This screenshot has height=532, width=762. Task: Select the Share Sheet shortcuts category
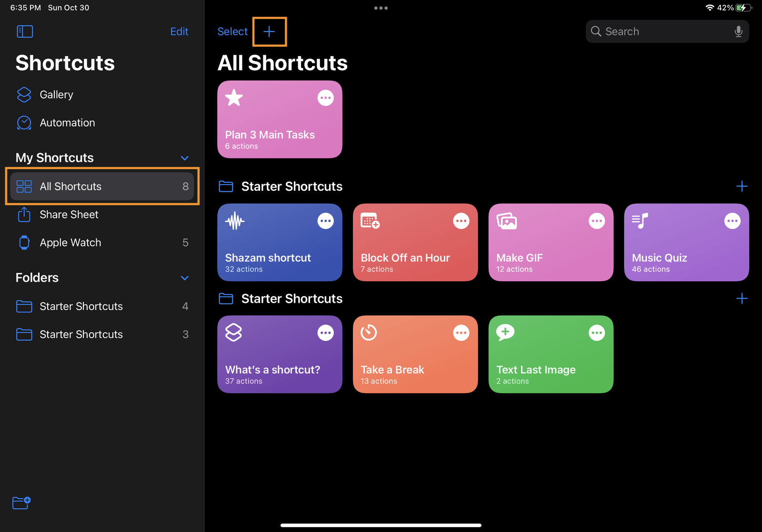coord(69,215)
